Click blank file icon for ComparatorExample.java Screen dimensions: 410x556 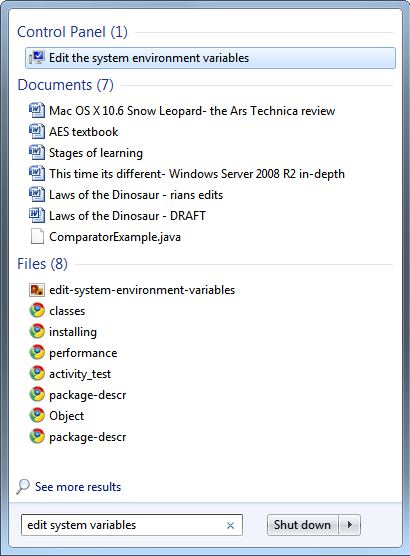point(37,236)
